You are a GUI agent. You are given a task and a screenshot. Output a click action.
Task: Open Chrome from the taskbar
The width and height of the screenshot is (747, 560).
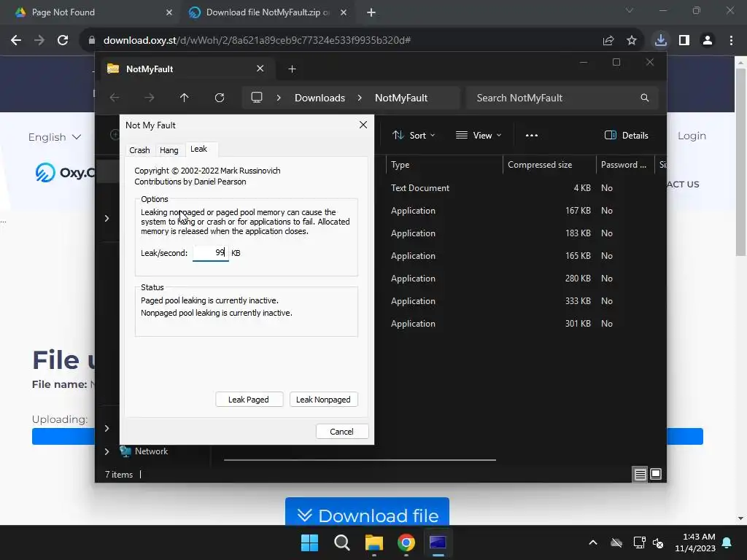(406, 542)
